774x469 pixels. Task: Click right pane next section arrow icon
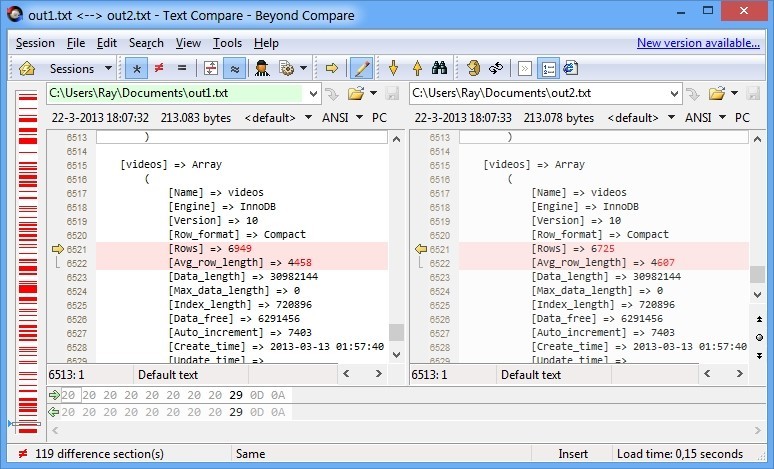coord(759,355)
